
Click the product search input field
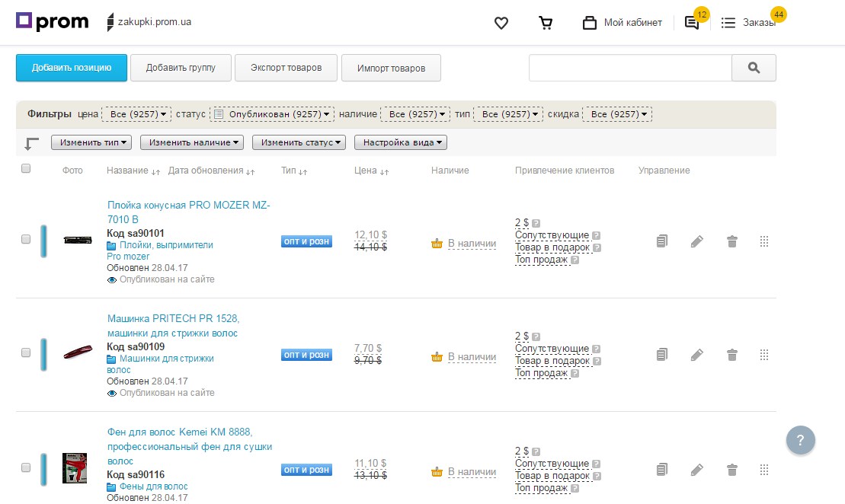(630, 68)
